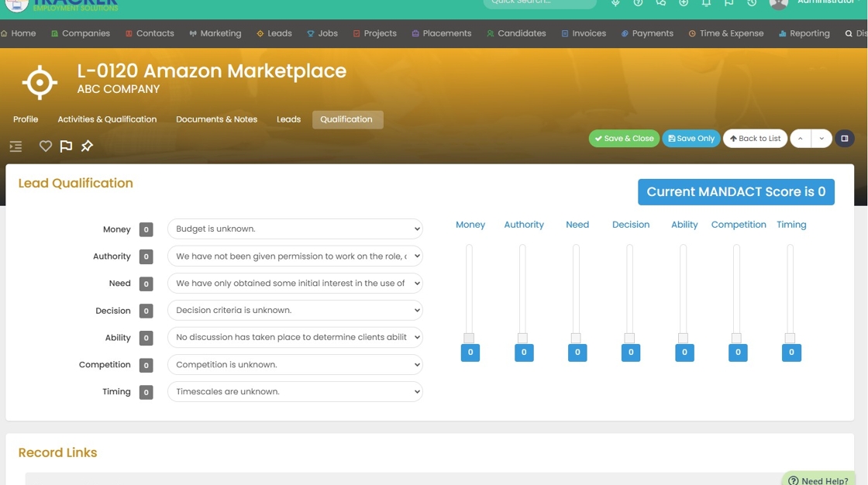
Task: Open the Need interest dropdown
Action: pyautogui.click(x=295, y=283)
